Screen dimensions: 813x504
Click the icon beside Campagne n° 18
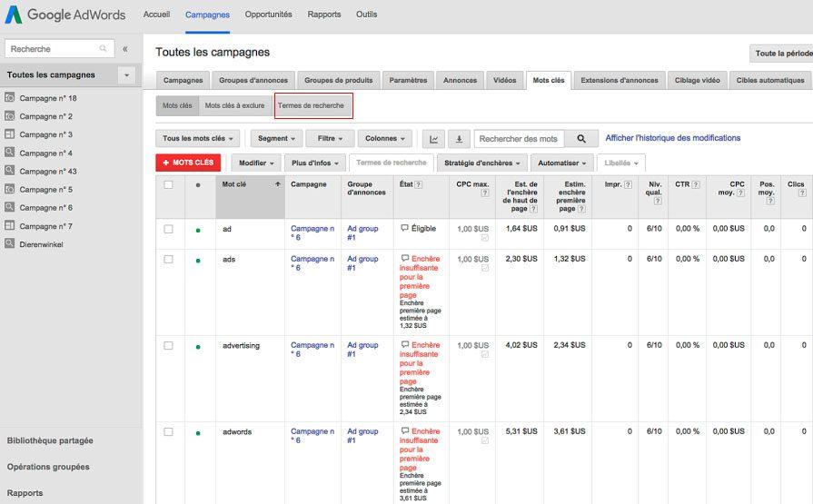9,97
